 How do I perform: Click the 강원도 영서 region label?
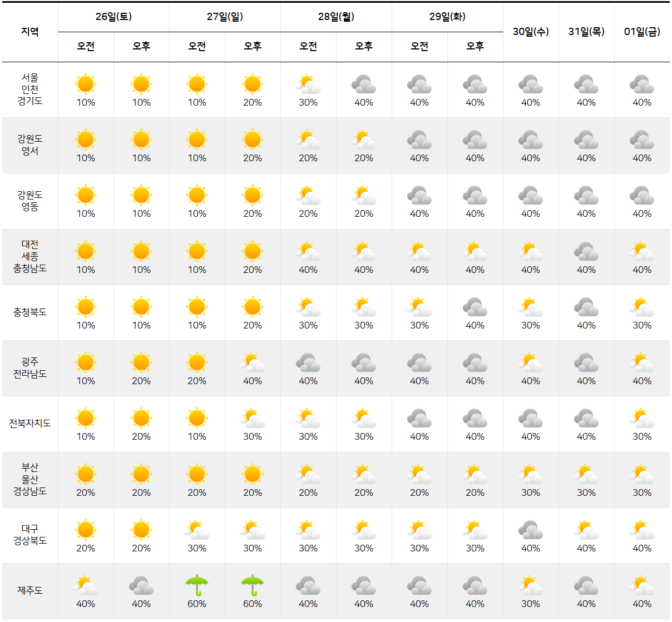coord(30,145)
